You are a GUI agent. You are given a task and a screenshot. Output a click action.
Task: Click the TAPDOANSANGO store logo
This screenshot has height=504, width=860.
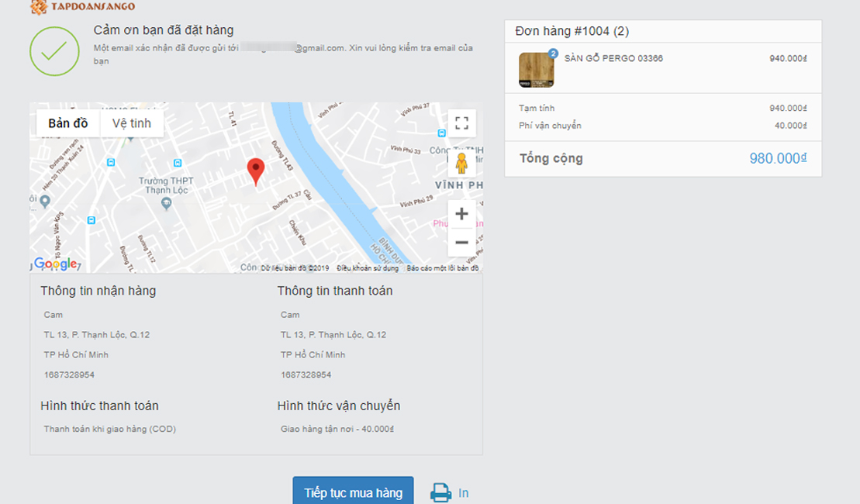coord(81,7)
